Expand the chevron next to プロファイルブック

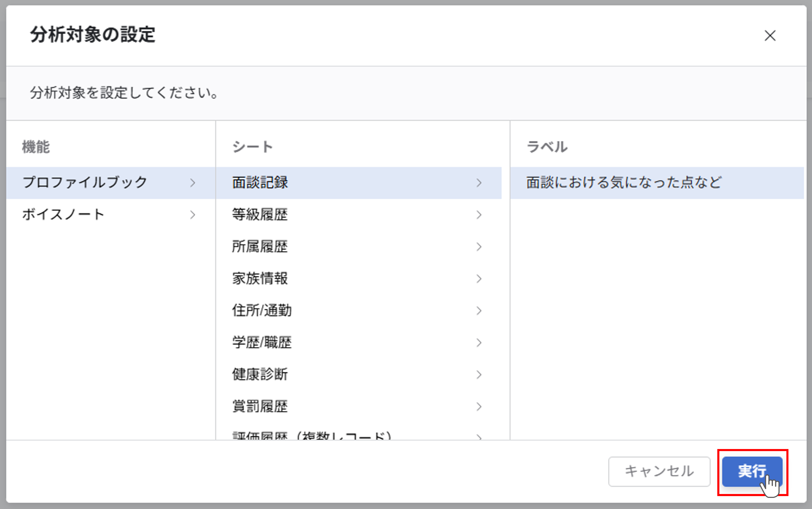(193, 183)
